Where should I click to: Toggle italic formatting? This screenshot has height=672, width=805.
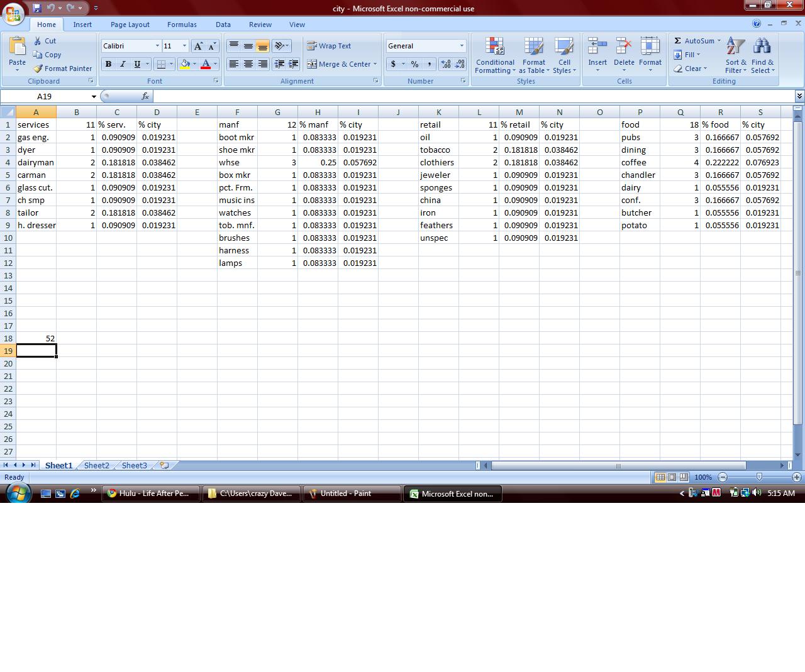click(123, 64)
